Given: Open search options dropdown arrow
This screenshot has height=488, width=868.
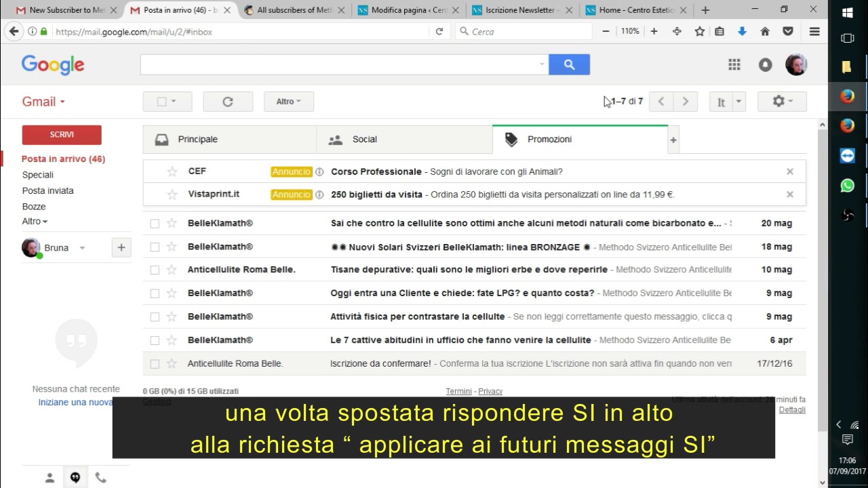Looking at the screenshot, I should click(542, 64).
